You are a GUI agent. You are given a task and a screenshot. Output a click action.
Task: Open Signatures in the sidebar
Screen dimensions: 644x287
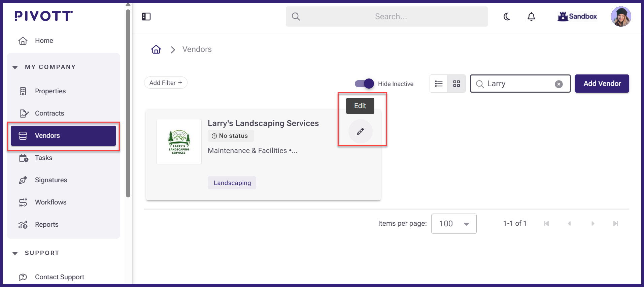coord(63,180)
